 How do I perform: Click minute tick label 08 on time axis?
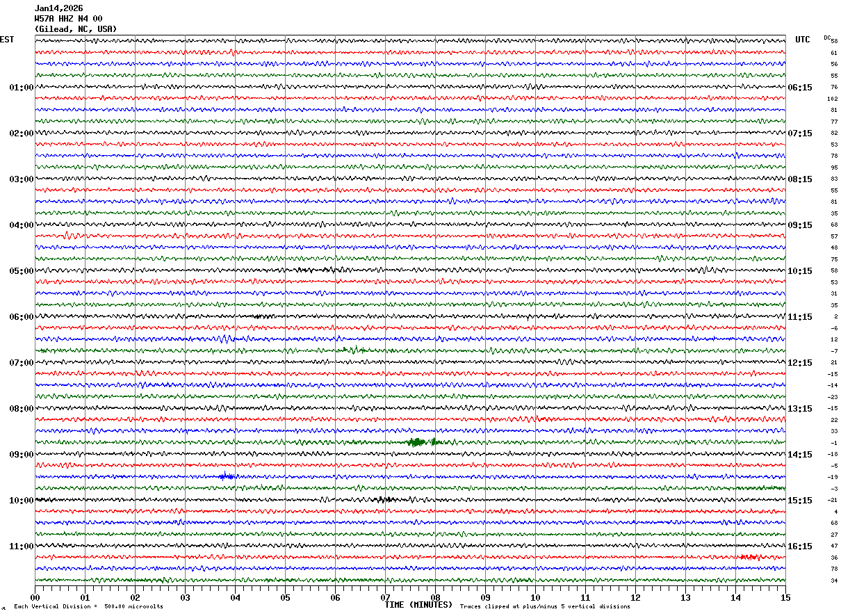tap(435, 597)
